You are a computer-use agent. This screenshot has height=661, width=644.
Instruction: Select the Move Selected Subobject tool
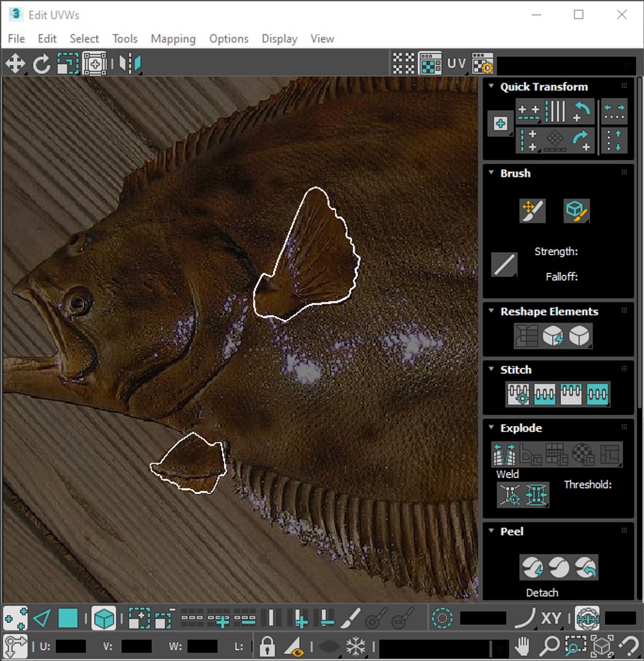click(15, 64)
